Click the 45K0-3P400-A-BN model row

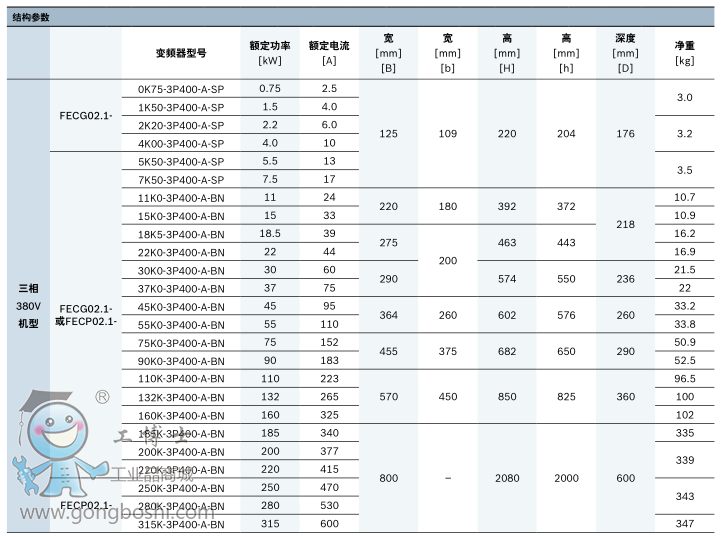point(181,307)
